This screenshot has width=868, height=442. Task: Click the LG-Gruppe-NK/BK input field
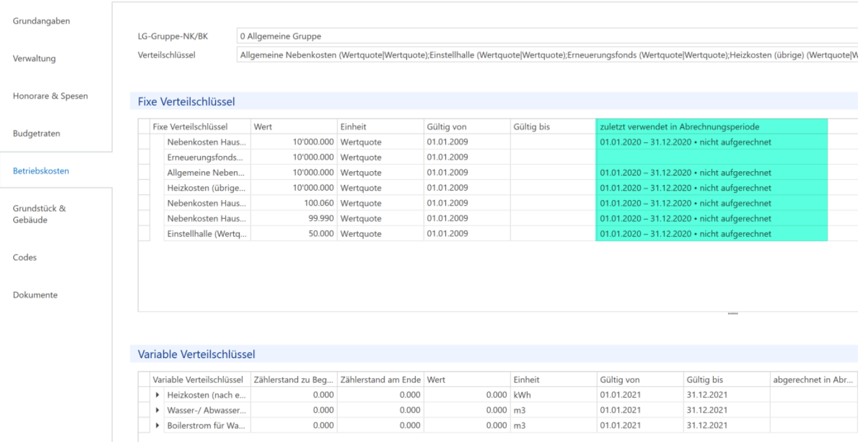pos(547,36)
